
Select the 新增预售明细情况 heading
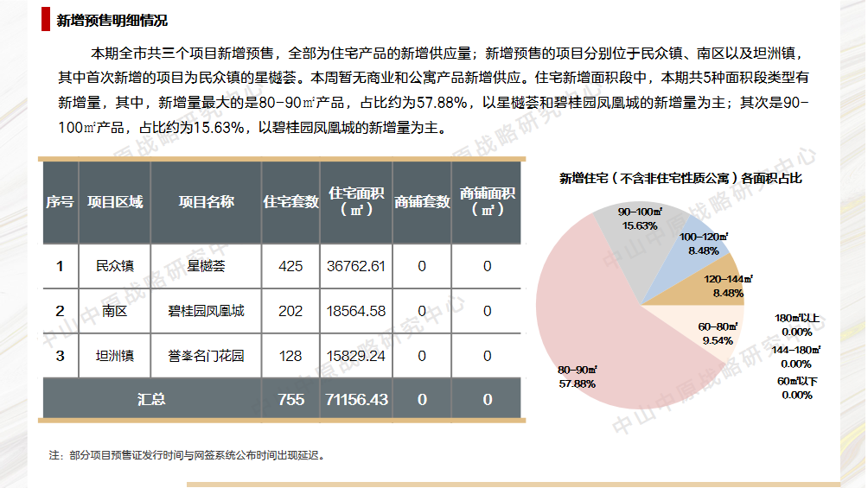[112, 21]
